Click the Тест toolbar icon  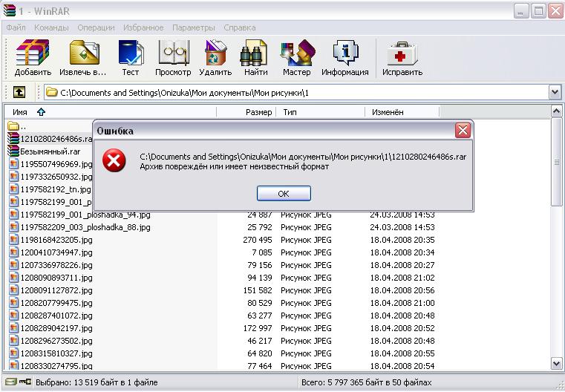131,53
